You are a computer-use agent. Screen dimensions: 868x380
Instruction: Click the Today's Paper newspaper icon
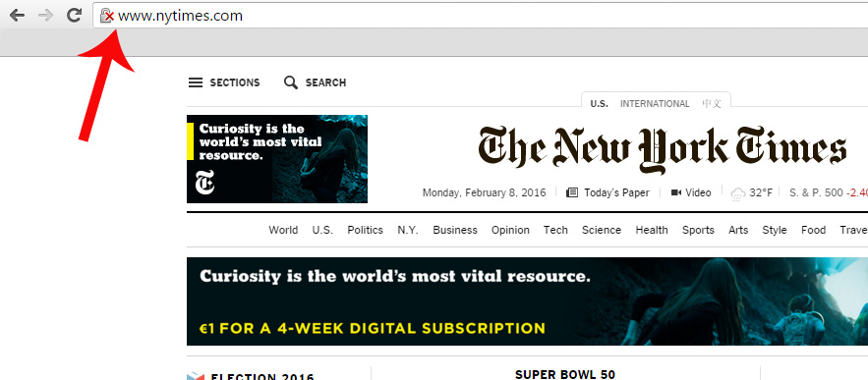tap(572, 193)
